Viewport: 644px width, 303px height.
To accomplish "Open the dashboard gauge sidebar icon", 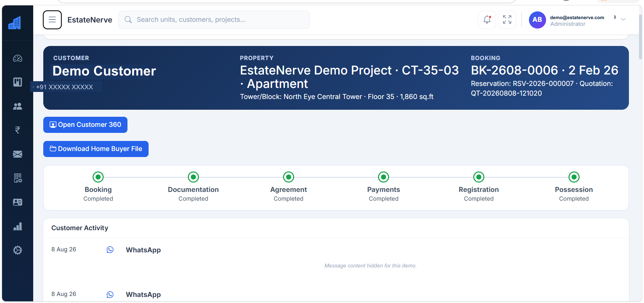I will click(17, 58).
